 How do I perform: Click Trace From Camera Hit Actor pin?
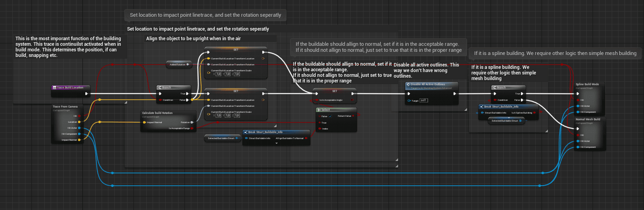(79, 128)
